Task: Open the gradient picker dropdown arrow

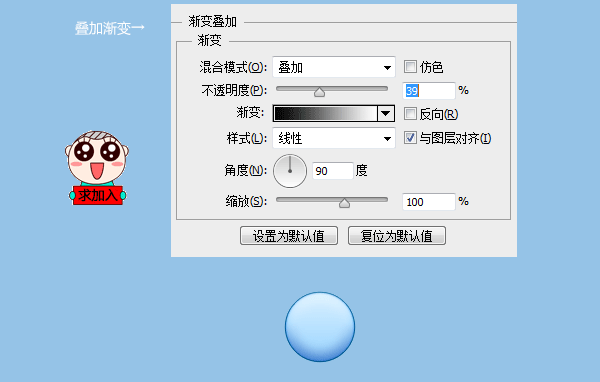Action: (386, 113)
